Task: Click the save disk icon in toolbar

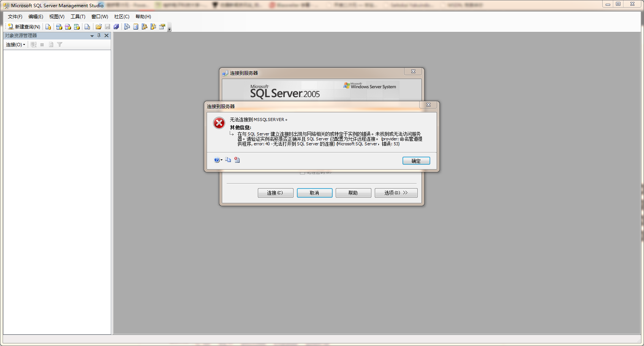Action: pos(107,27)
